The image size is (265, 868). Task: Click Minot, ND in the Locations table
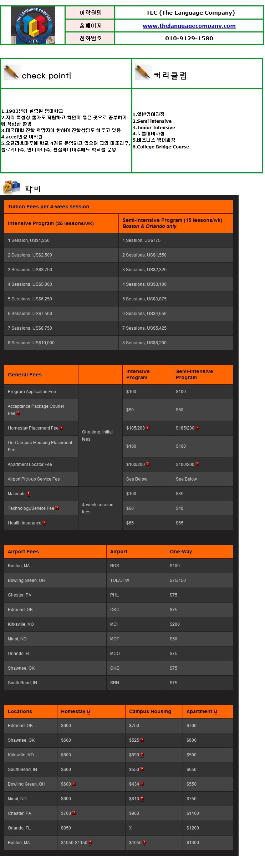(17, 799)
